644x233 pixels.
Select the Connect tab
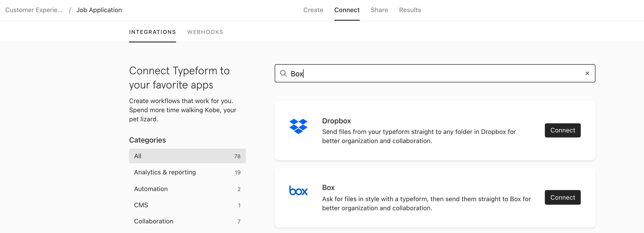click(347, 10)
